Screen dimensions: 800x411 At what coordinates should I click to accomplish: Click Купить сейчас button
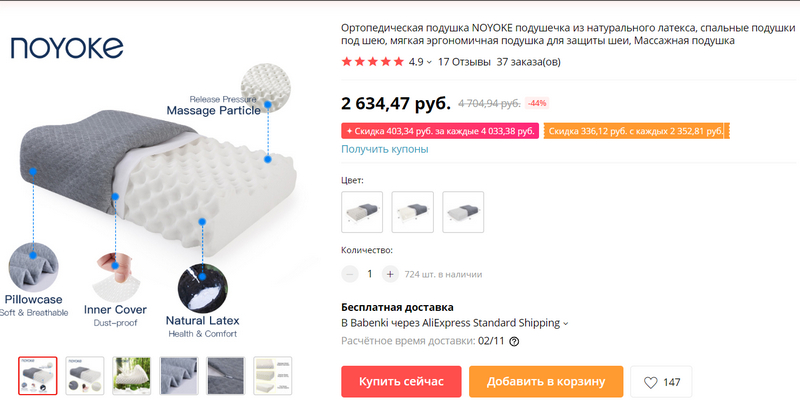tap(401, 381)
